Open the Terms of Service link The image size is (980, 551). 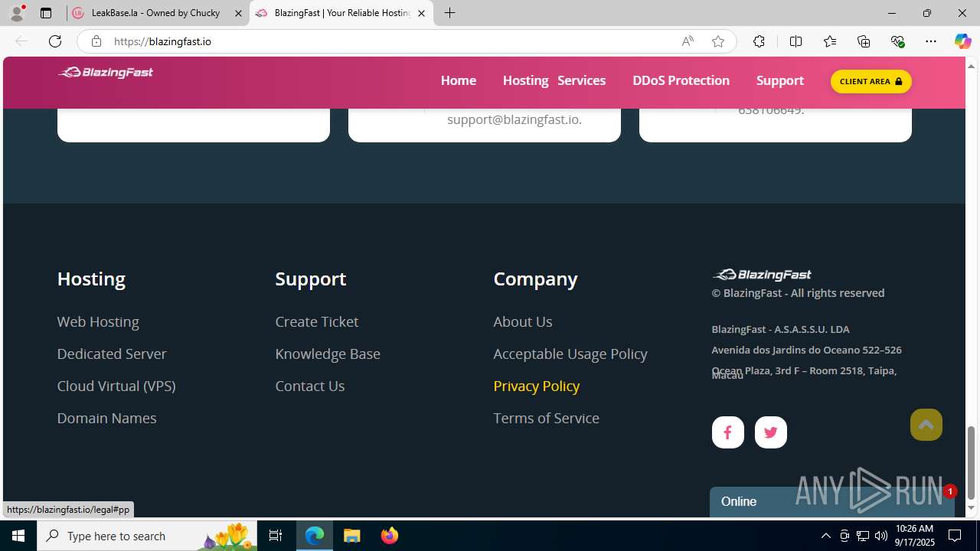click(x=547, y=418)
